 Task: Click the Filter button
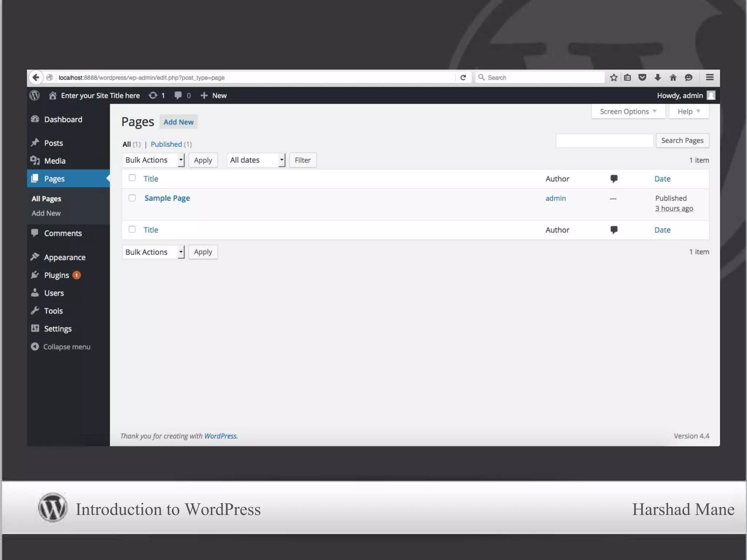pyautogui.click(x=302, y=160)
